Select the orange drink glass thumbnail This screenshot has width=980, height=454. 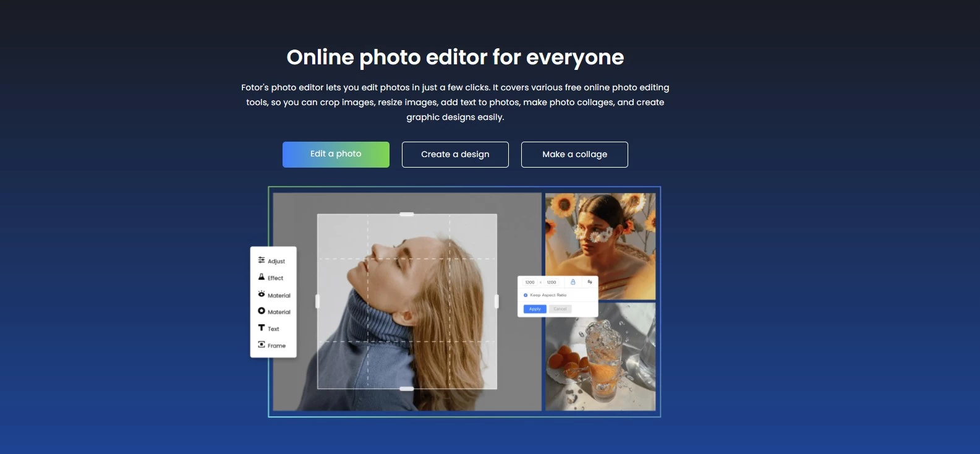[x=600, y=356]
